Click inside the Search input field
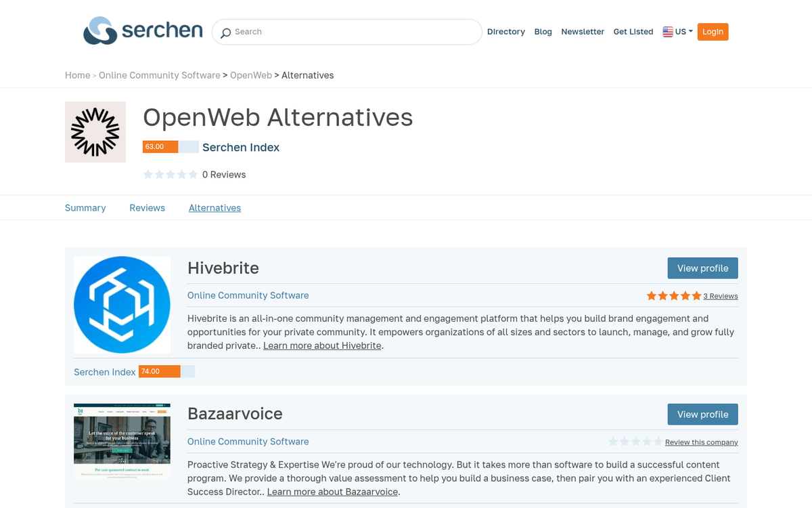This screenshot has width=812, height=508. [x=338, y=31]
